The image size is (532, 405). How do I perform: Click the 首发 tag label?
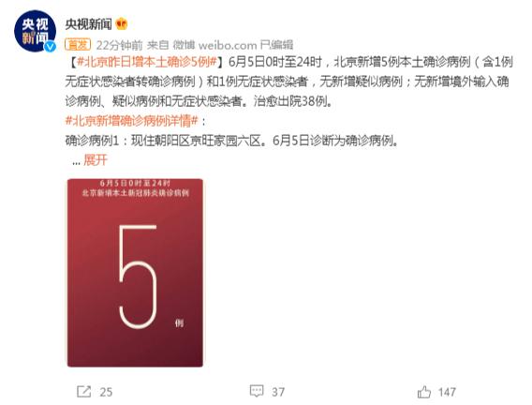78,44
